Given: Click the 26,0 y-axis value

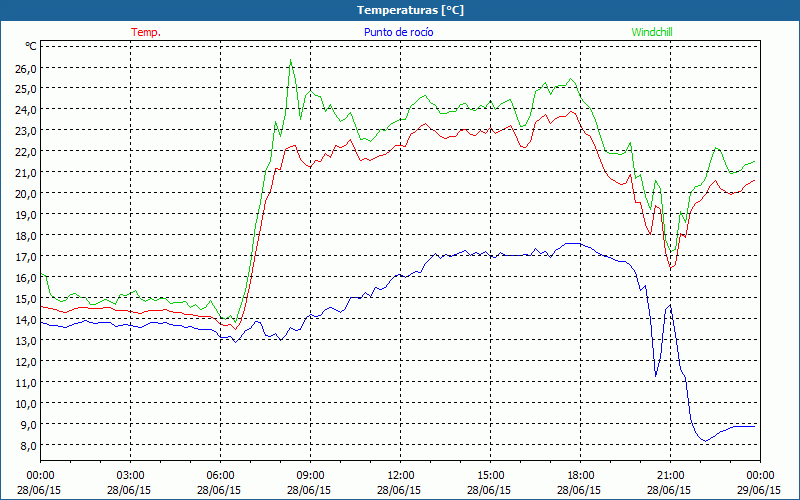Looking at the screenshot, I should coord(26,68).
